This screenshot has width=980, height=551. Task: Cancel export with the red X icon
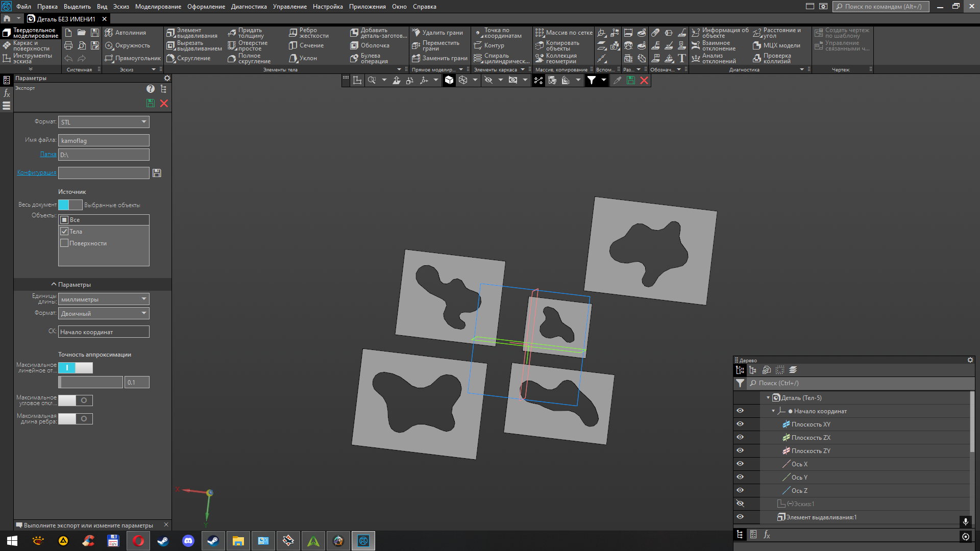tap(164, 103)
